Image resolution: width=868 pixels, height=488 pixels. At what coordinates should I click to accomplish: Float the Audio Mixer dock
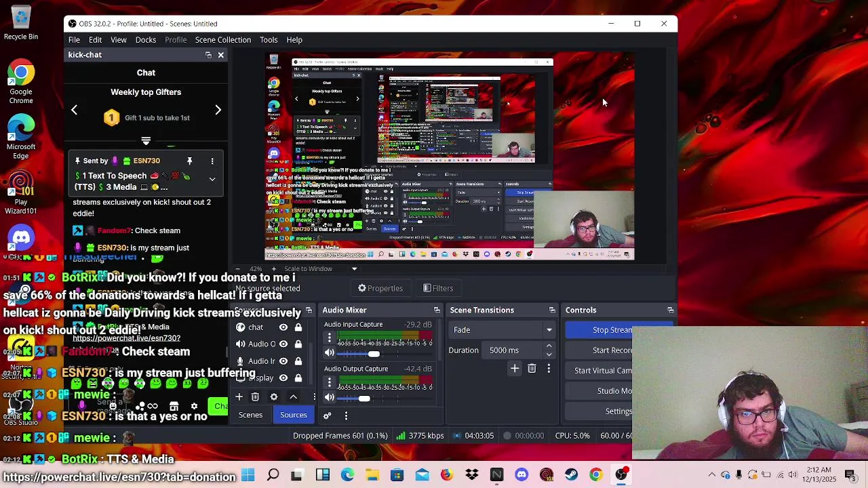[437, 310]
